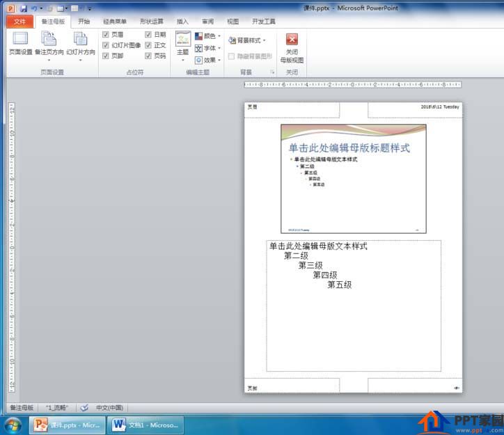Image resolution: width=504 pixels, height=435 pixels.
Task: Click the 课件.pptx PowerPoint taskbar button
Action: (68, 425)
